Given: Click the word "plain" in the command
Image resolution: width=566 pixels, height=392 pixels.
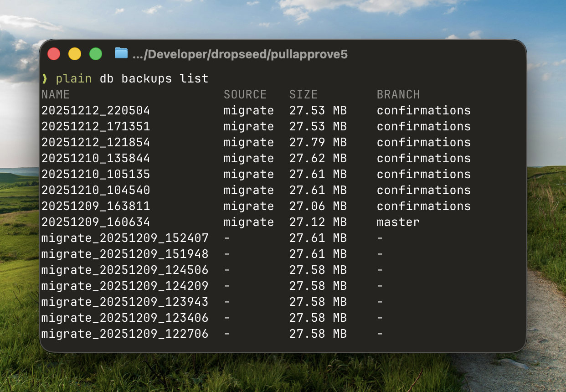Looking at the screenshot, I should (74, 78).
